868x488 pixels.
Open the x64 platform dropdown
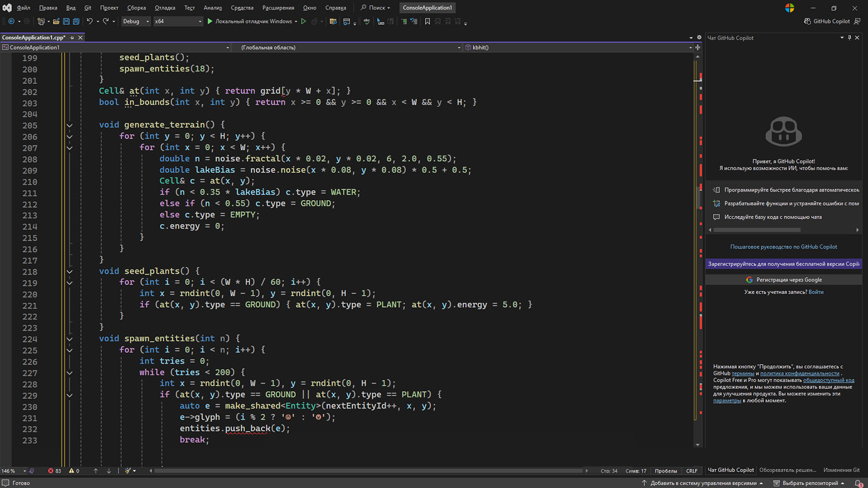178,21
